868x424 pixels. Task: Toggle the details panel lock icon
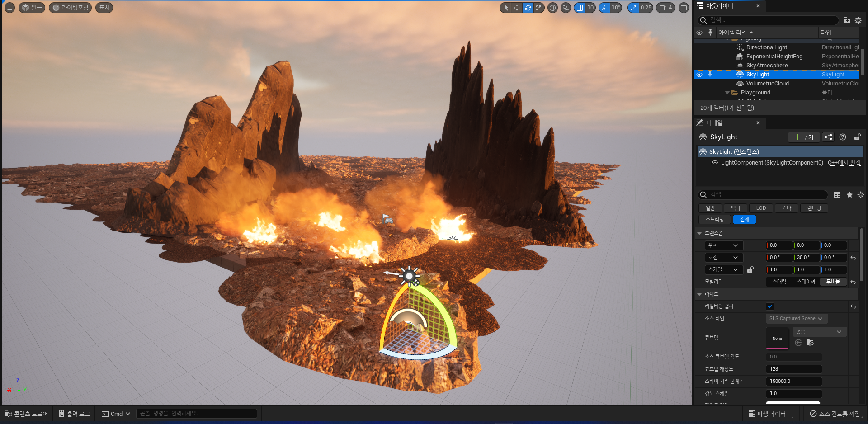pos(857,137)
